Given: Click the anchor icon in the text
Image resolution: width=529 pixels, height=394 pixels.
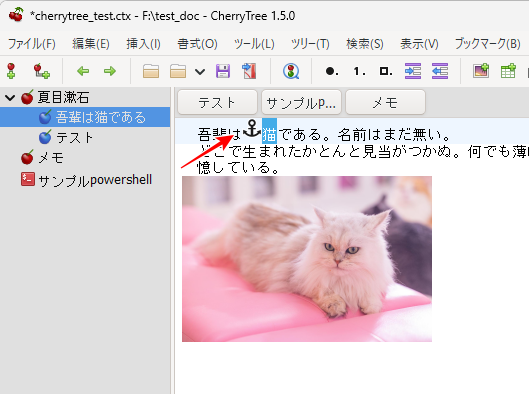Looking at the screenshot, I should [x=252, y=129].
